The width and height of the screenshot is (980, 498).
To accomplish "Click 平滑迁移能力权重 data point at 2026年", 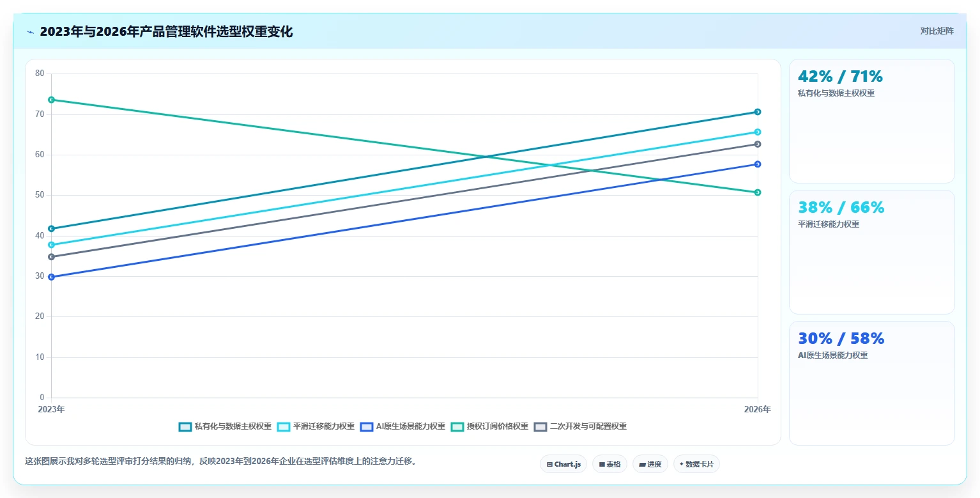I will pos(758,132).
